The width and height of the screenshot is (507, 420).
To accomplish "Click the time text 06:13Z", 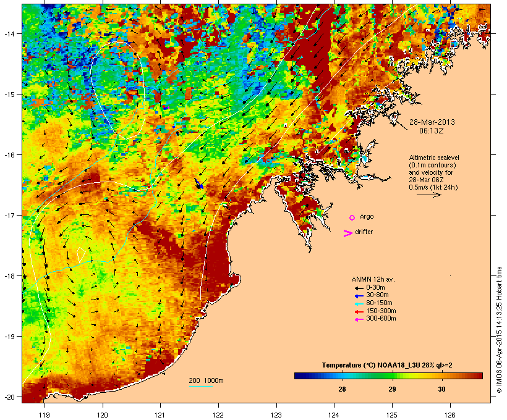I will [x=432, y=131].
